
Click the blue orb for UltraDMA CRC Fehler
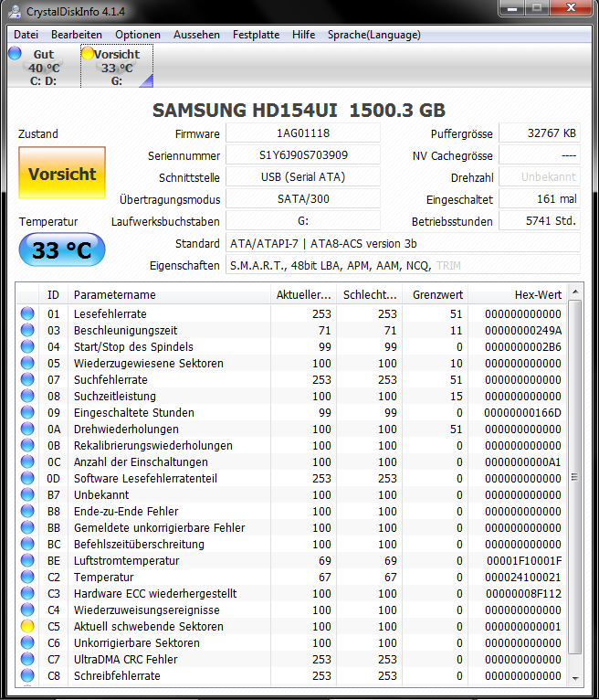27,659
